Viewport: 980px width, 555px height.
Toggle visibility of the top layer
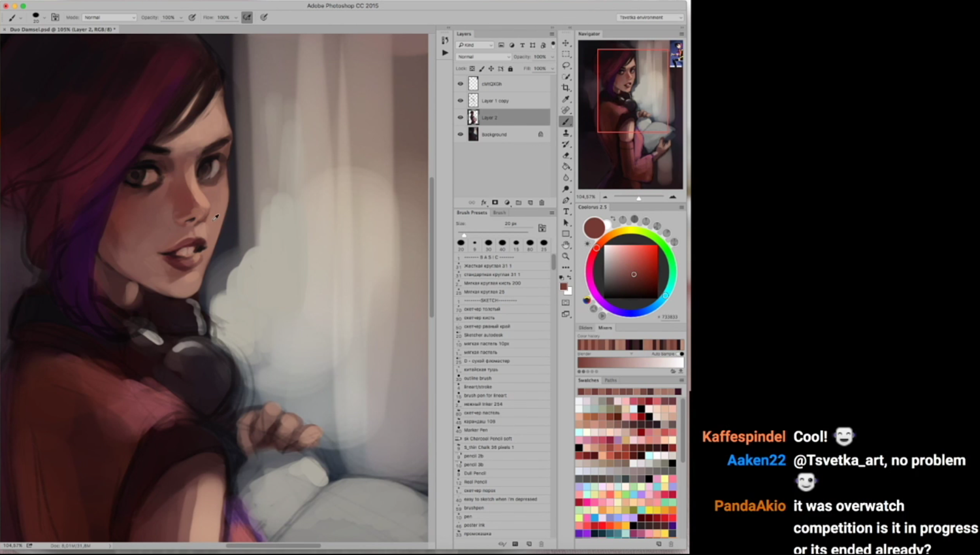(460, 84)
